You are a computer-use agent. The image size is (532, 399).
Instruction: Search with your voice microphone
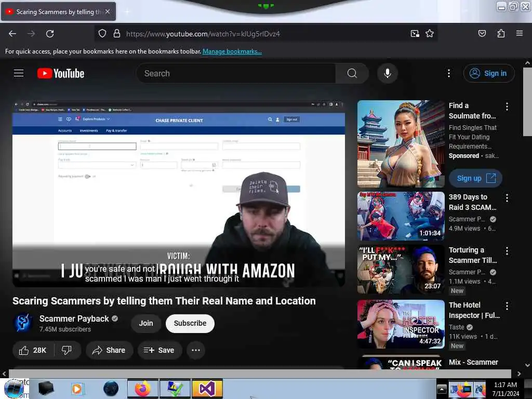click(x=388, y=73)
